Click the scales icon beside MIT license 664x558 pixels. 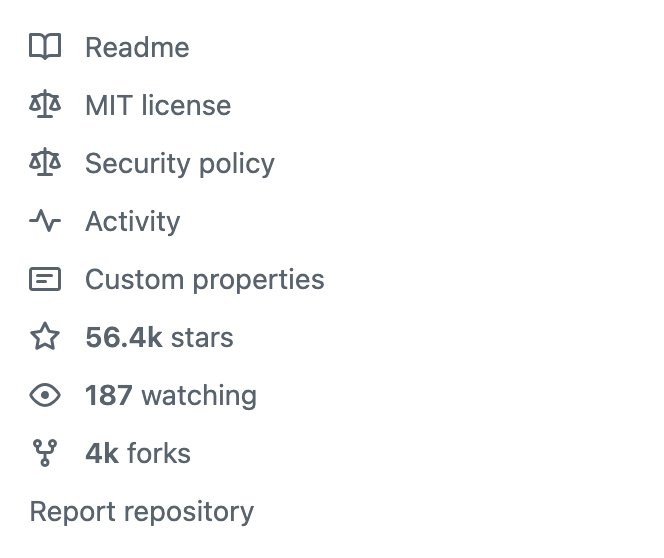tap(45, 105)
